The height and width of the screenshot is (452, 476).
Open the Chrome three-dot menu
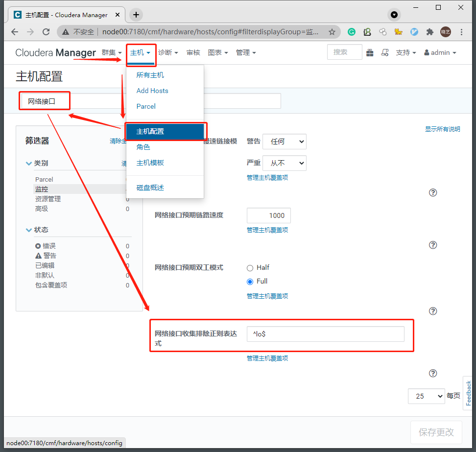(461, 32)
